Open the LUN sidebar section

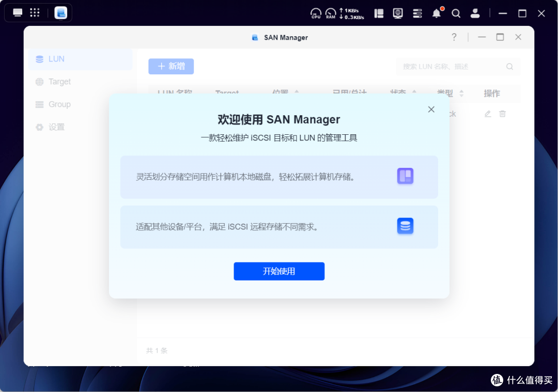tap(80, 59)
